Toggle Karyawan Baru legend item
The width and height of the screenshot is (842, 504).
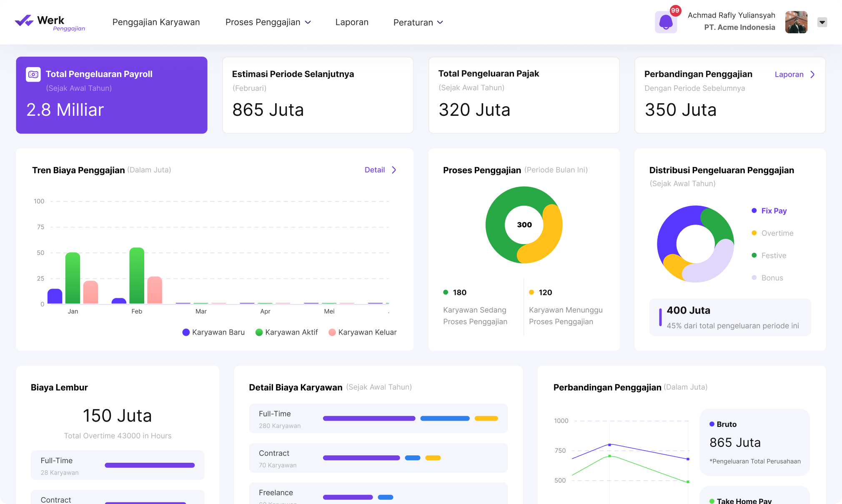213,332
